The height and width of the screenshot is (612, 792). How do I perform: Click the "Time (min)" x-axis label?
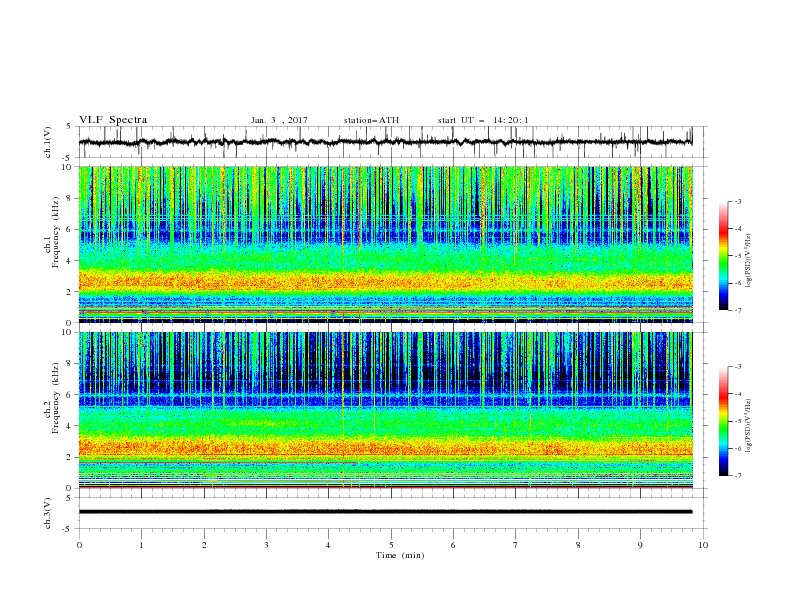coord(400,555)
